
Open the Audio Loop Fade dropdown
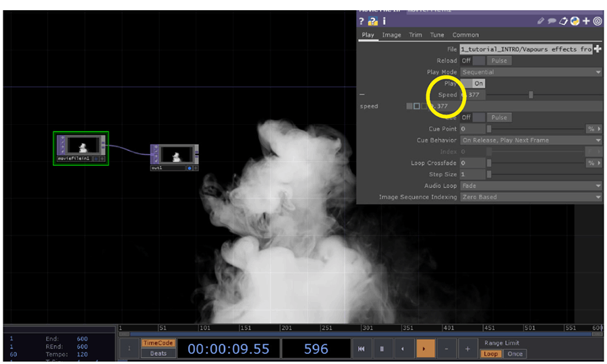point(531,185)
